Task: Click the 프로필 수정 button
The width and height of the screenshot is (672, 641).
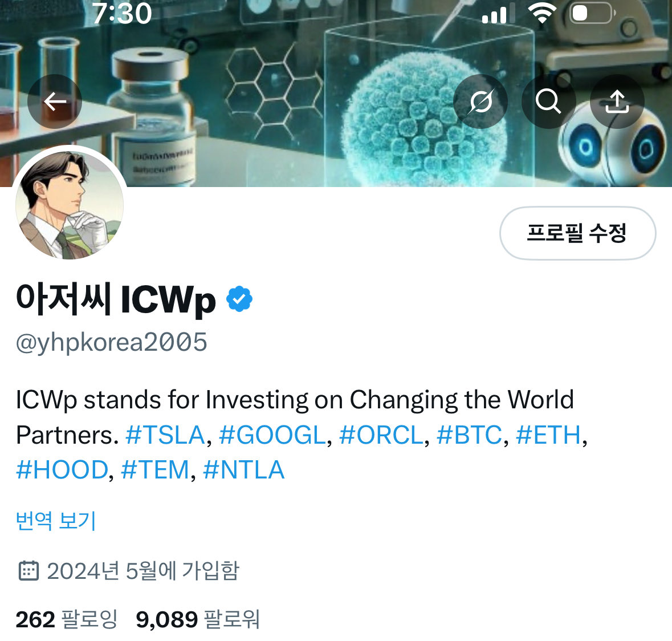Action: tap(577, 233)
